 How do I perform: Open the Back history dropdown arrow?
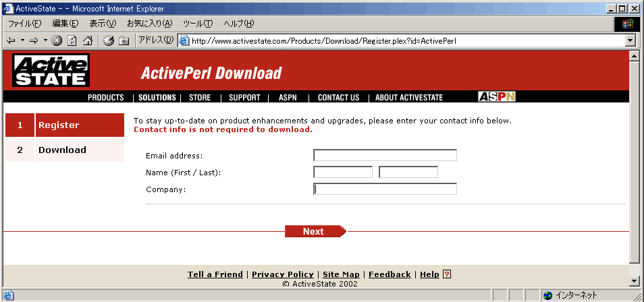(22, 40)
